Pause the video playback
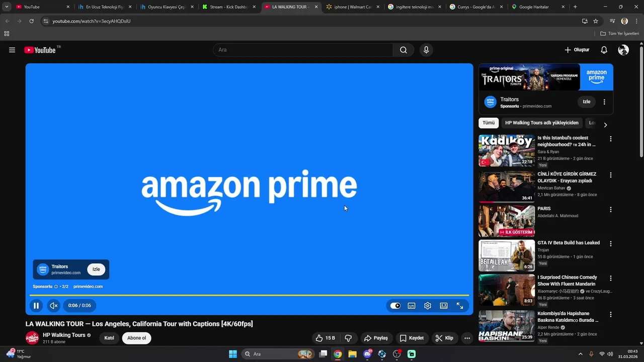 [x=36, y=305]
